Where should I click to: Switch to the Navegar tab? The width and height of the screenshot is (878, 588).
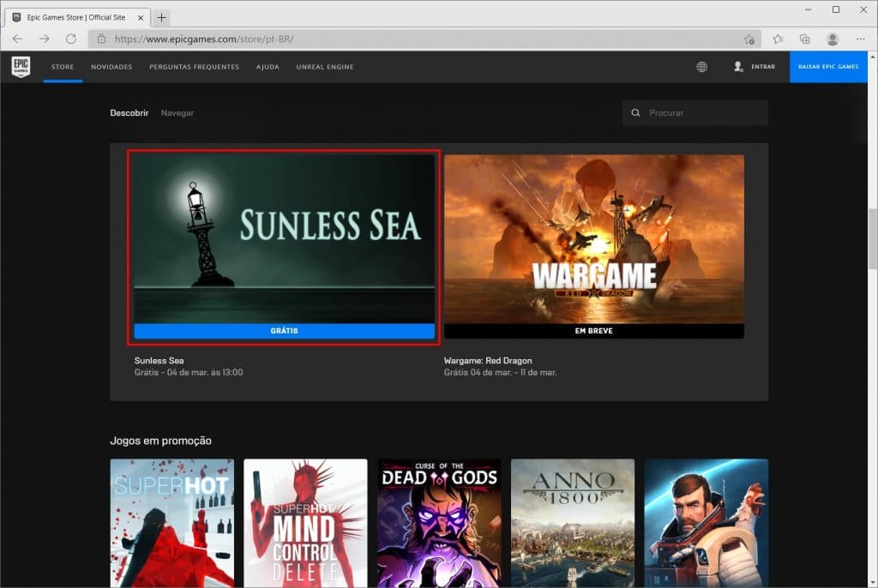coord(177,112)
